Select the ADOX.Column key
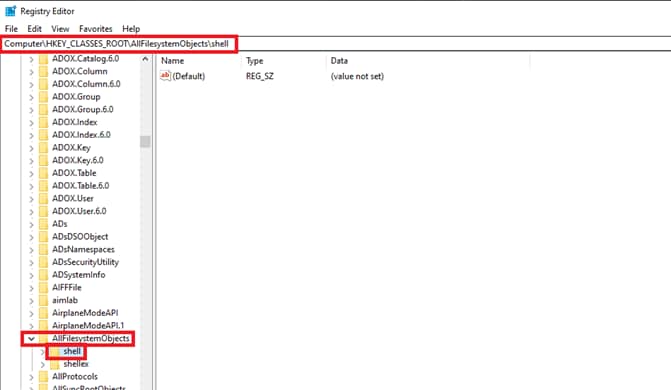 [80, 71]
